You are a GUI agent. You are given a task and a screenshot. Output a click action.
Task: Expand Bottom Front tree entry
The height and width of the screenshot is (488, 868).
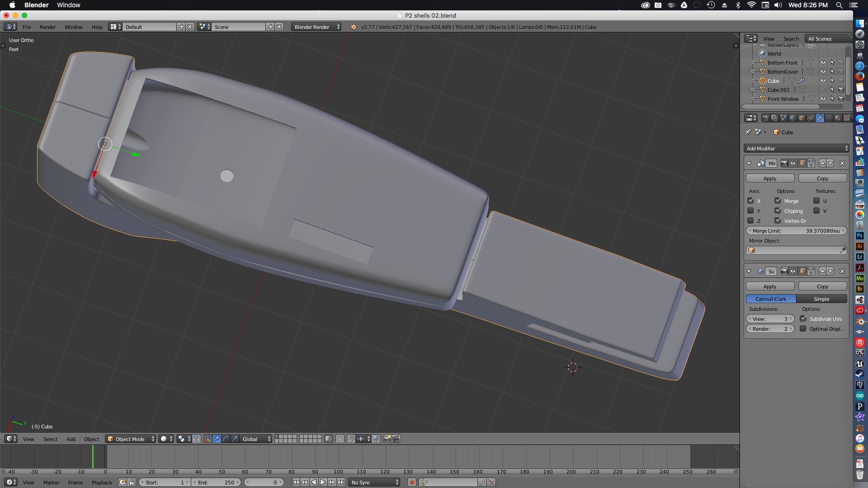click(753, 62)
